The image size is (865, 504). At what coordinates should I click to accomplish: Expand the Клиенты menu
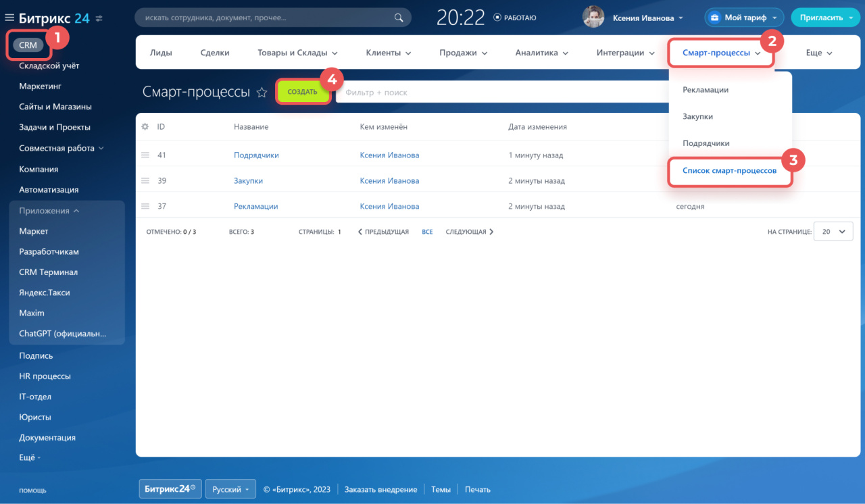pyautogui.click(x=388, y=53)
